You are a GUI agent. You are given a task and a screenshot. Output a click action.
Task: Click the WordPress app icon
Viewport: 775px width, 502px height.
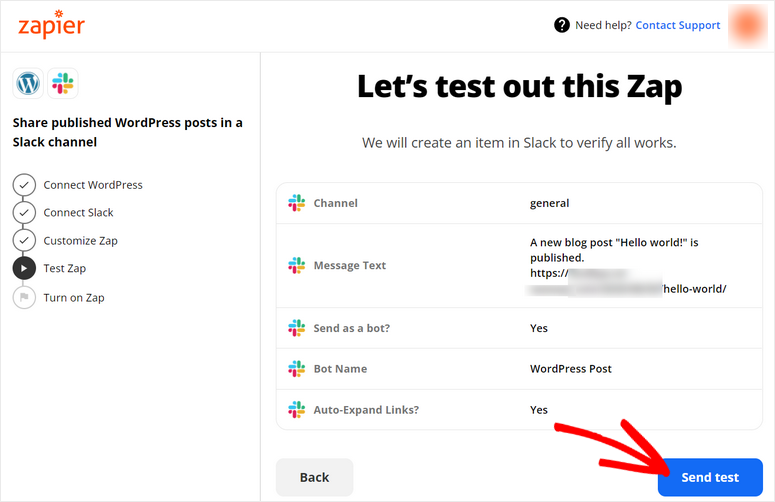[x=28, y=83]
